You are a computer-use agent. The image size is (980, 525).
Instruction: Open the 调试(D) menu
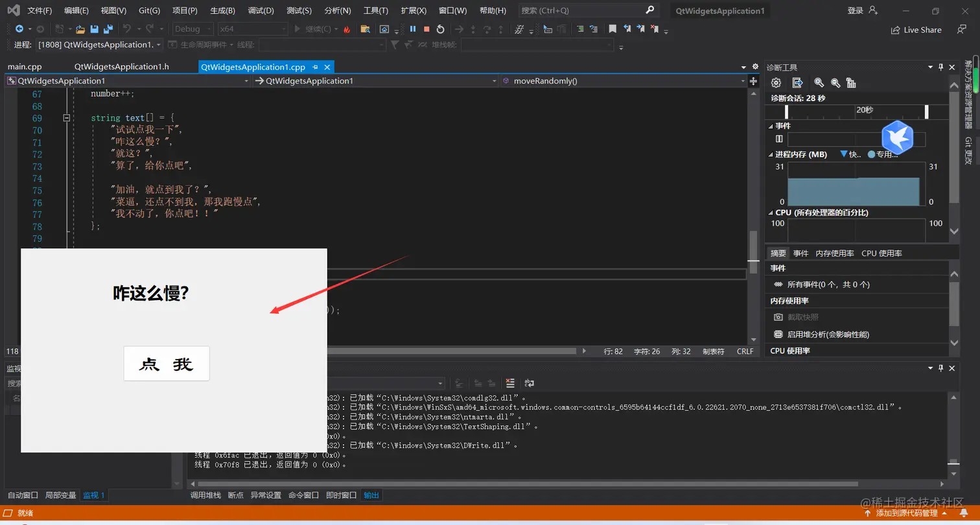261,10
